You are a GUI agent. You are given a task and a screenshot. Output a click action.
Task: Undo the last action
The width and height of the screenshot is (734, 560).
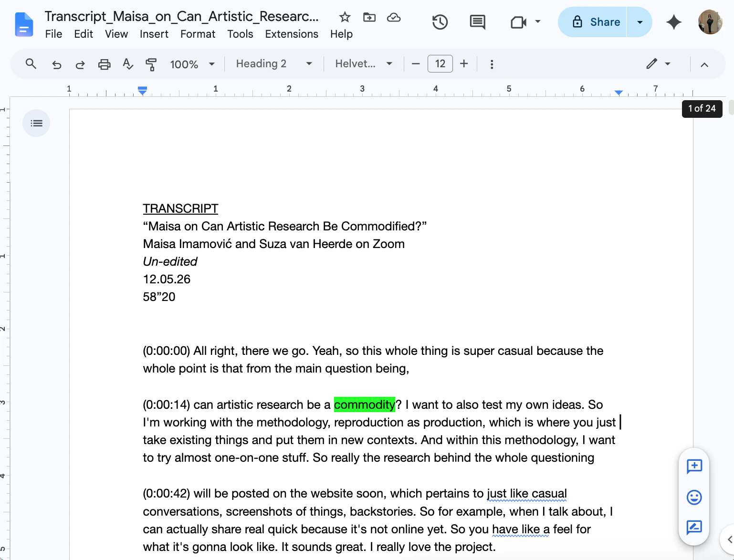pos(56,64)
